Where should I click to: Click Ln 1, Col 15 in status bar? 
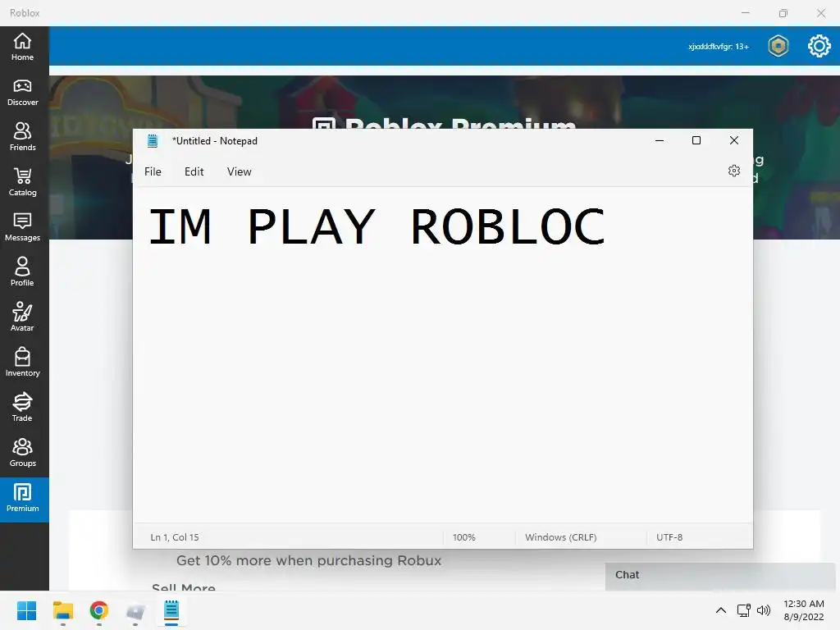(175, 536)
